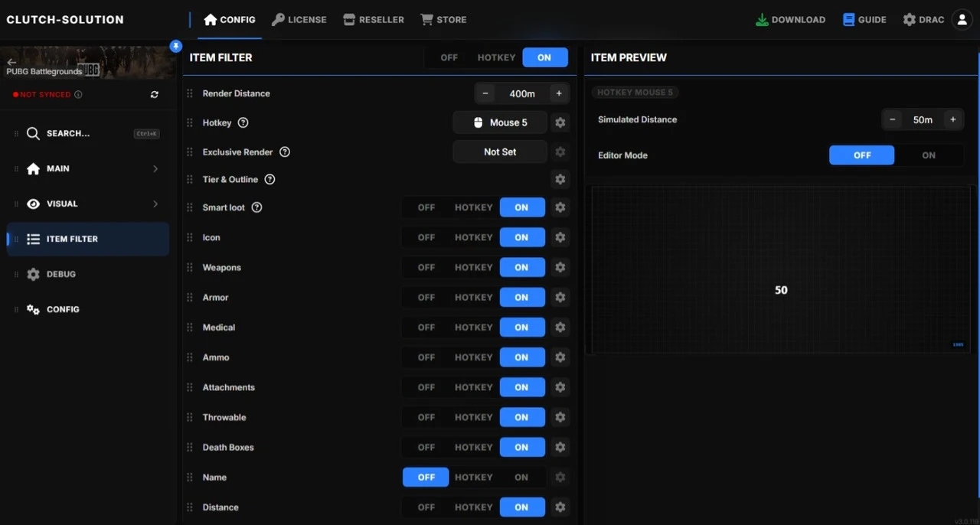Click the sync refresh icon
The width and height of the screenshot is (980, 525).
(x=155, y=95)
